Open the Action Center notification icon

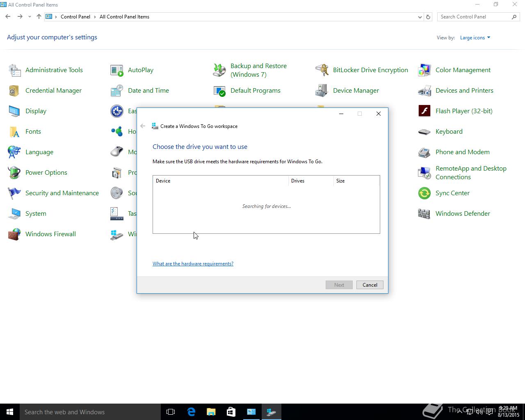pyautogui.click(x=489, y=412)
